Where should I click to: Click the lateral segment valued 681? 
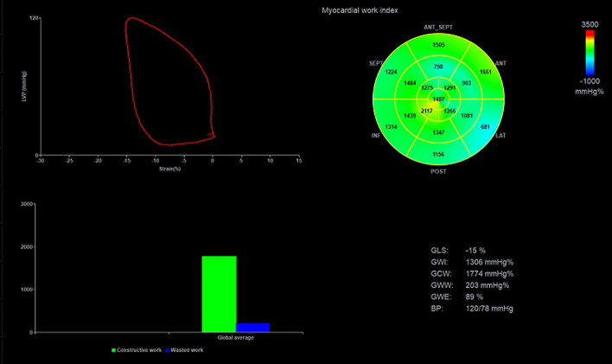[x=485, y=127]
